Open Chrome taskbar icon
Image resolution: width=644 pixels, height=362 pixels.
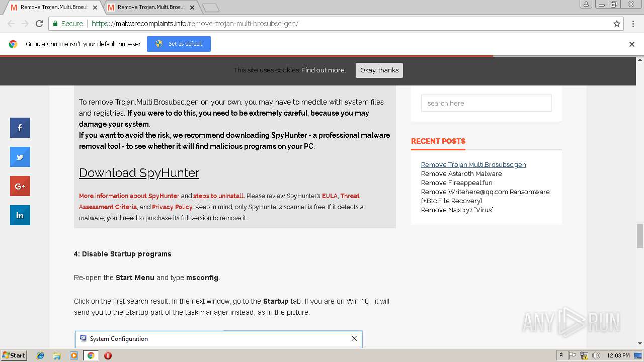click(x=91, y=355)
